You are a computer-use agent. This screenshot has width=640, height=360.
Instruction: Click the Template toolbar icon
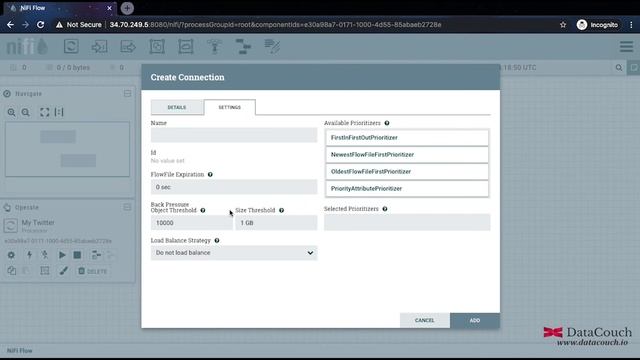coord(243,47)
